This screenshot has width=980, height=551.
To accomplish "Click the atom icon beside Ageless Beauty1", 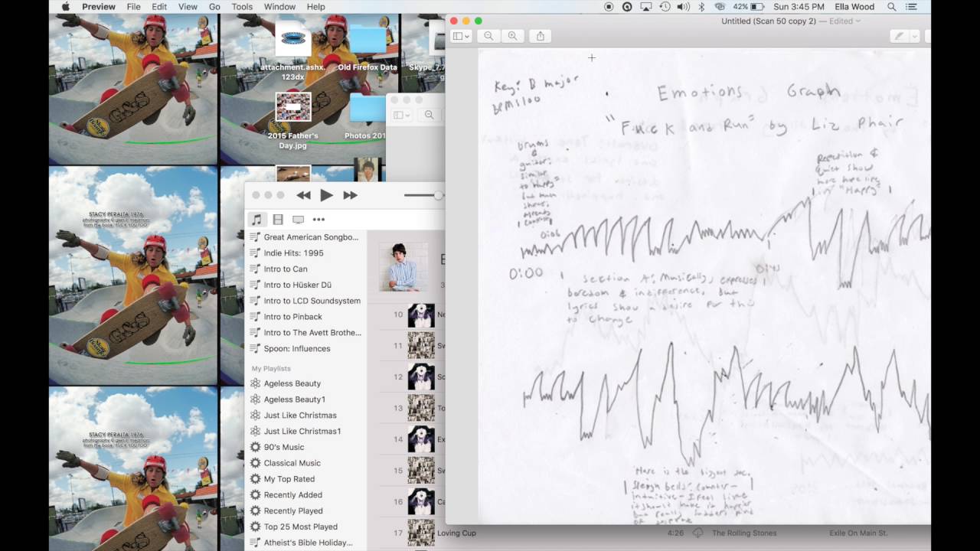I will (256, 399).
